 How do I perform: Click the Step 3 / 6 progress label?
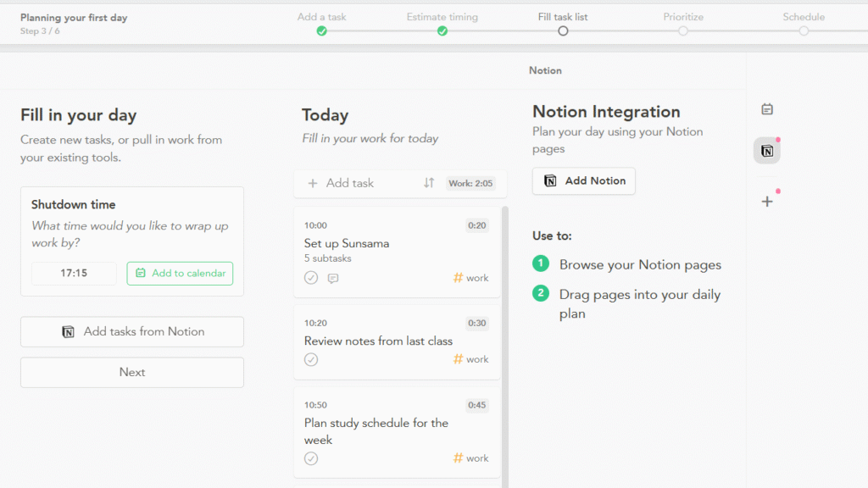click(40, 31)
